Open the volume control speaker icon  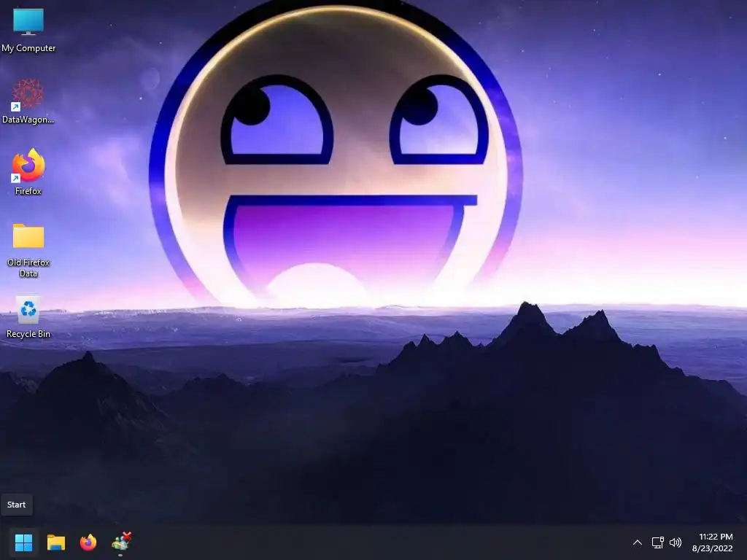pos(676,542)
